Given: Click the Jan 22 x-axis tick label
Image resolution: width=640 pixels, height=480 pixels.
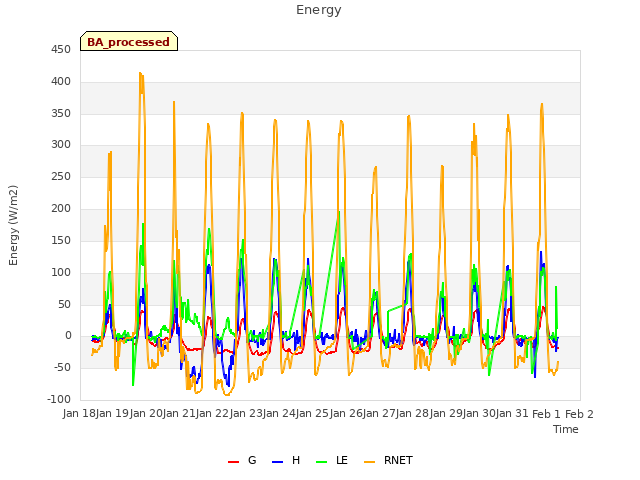Looking at the screenshot, I should click(x=212, y=414).
